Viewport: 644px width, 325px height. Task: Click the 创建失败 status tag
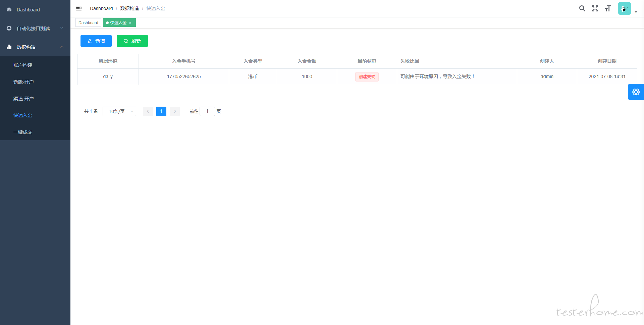(367, 76)
